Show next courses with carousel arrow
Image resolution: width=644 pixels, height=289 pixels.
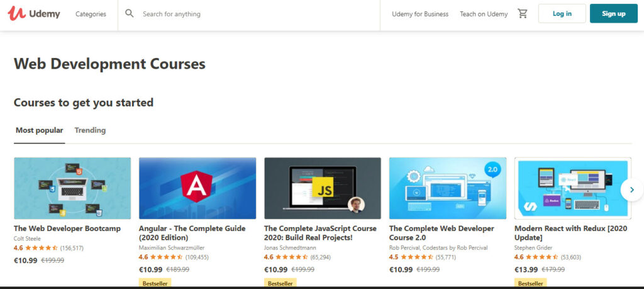point(631,190)
